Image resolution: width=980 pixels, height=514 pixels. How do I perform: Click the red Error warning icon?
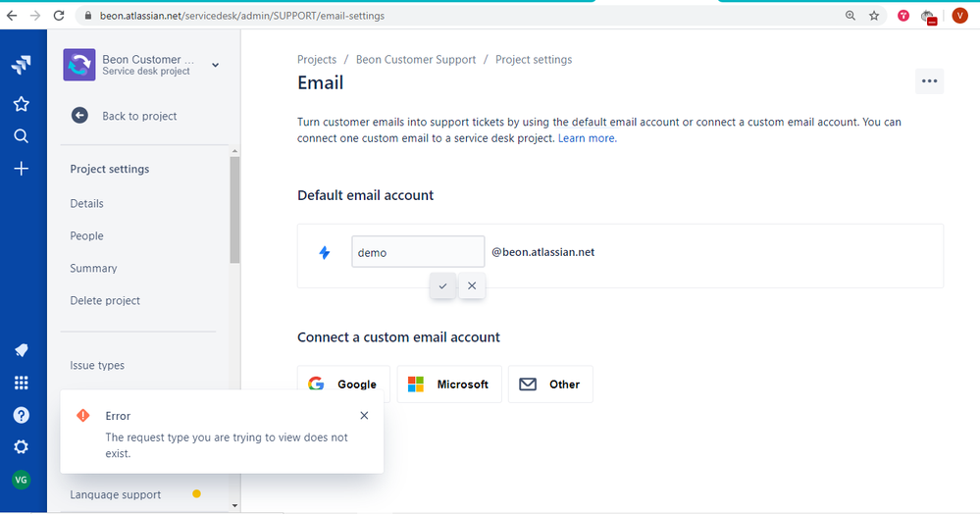(x=83, y=415)
